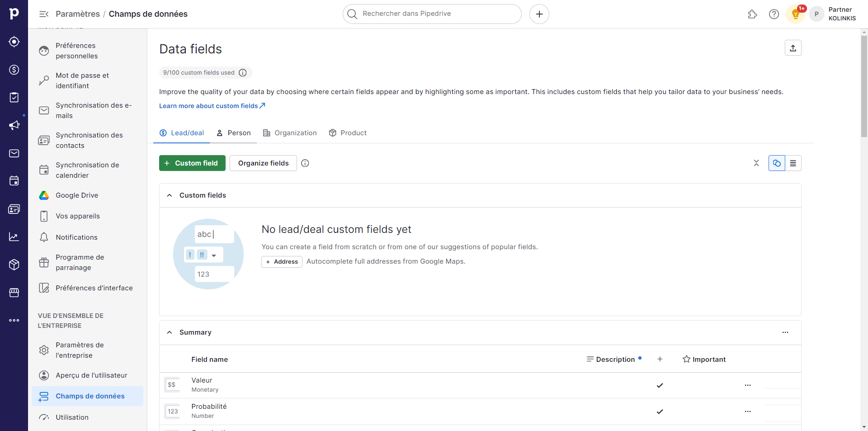
Task: Click the green Custom field button
Action: tap(192, 163)
